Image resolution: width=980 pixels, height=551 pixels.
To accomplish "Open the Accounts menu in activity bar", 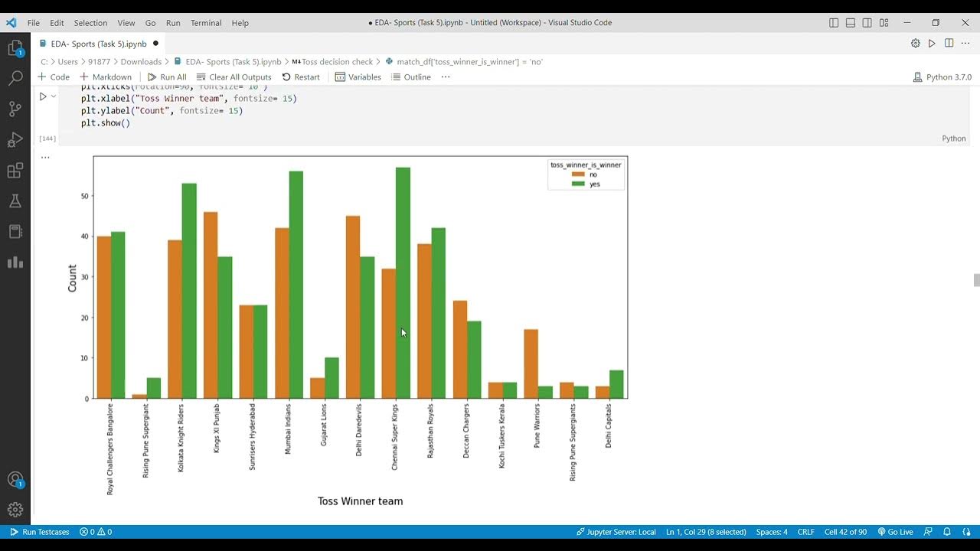I will click(x=15, y=480).
